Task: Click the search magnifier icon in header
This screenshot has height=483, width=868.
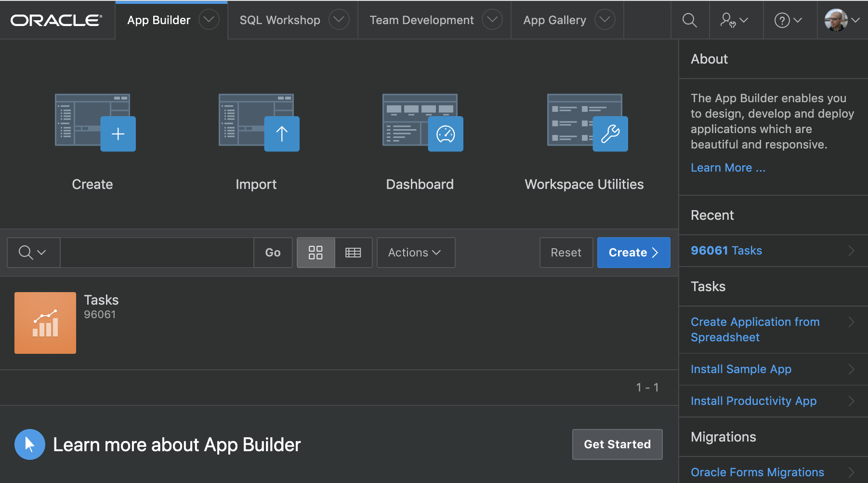Action: (689, 20)
